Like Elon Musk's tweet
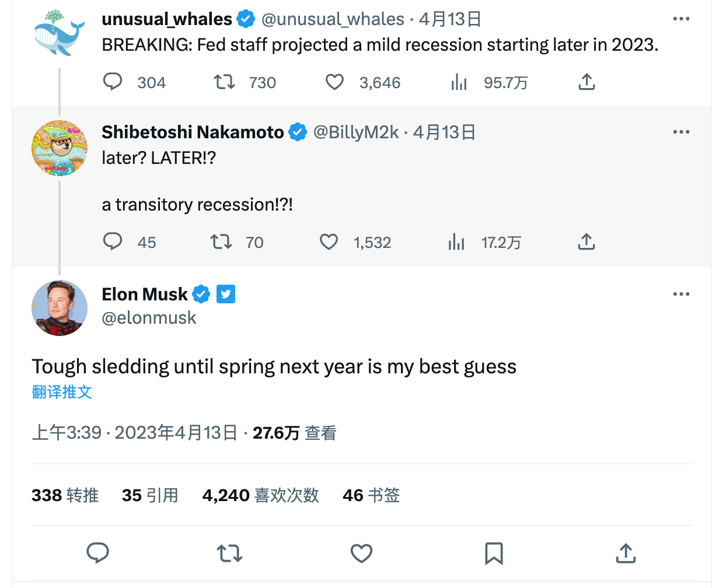Viewport: 719px width, 588px height. pos(361,553)
